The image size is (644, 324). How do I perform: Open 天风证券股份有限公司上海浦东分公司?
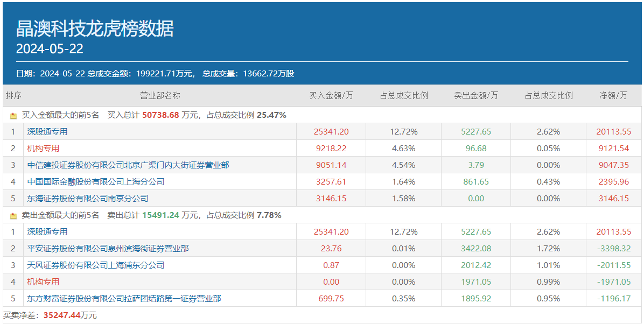pos(96,265)
